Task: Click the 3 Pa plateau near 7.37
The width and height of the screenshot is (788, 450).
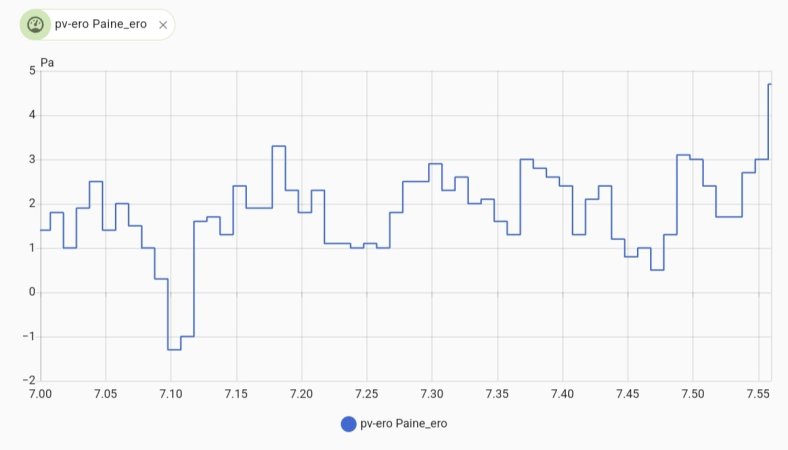Action: pyautogui.click(x=527, y=159)
